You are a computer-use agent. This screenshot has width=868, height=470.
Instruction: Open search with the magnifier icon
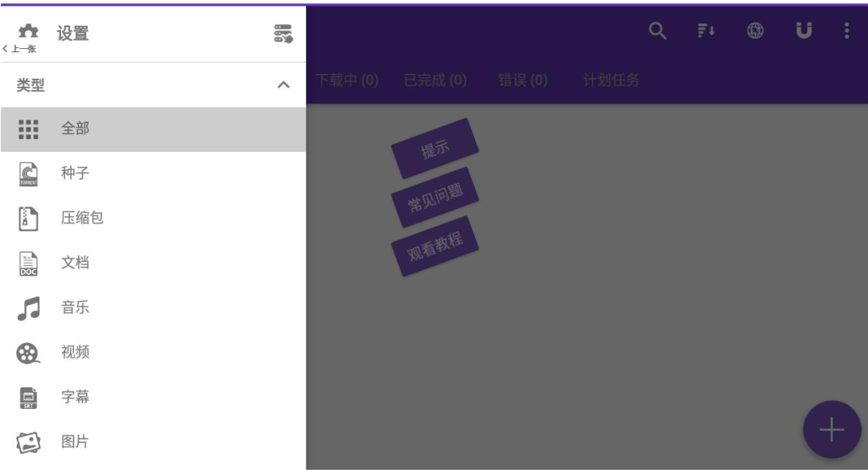pyautogui.click(x=657, y=32)
